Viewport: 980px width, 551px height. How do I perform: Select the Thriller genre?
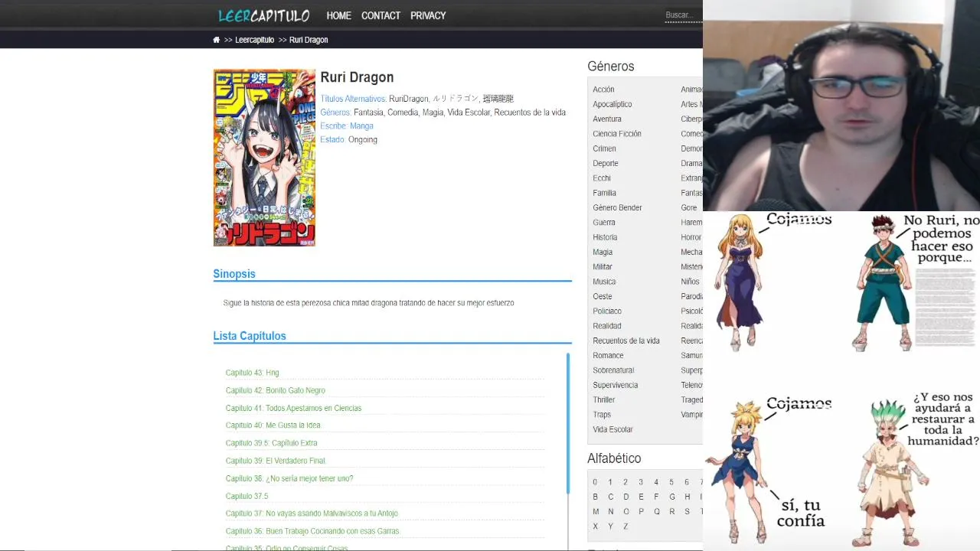[x=604, y=399]
